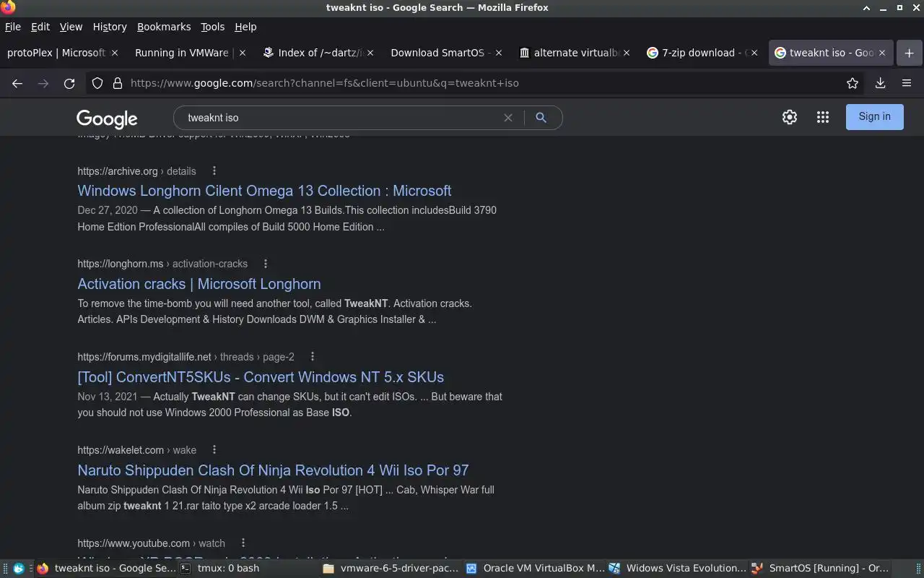The width and height of the screenshot is (924, 578).
Task: Open the Tools menu
Action: click(x=212, y=27)
